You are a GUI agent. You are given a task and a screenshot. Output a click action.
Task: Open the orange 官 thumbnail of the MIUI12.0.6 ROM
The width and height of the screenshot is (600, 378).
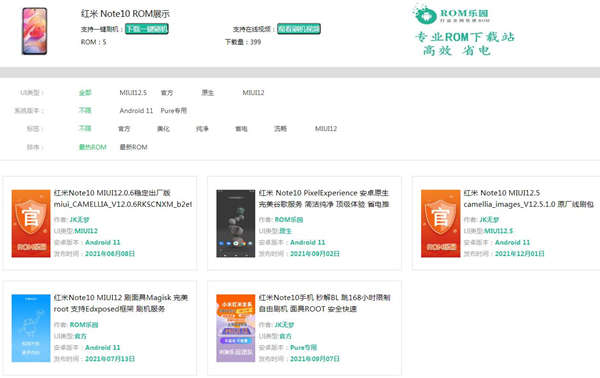click(x=31, y=223)
